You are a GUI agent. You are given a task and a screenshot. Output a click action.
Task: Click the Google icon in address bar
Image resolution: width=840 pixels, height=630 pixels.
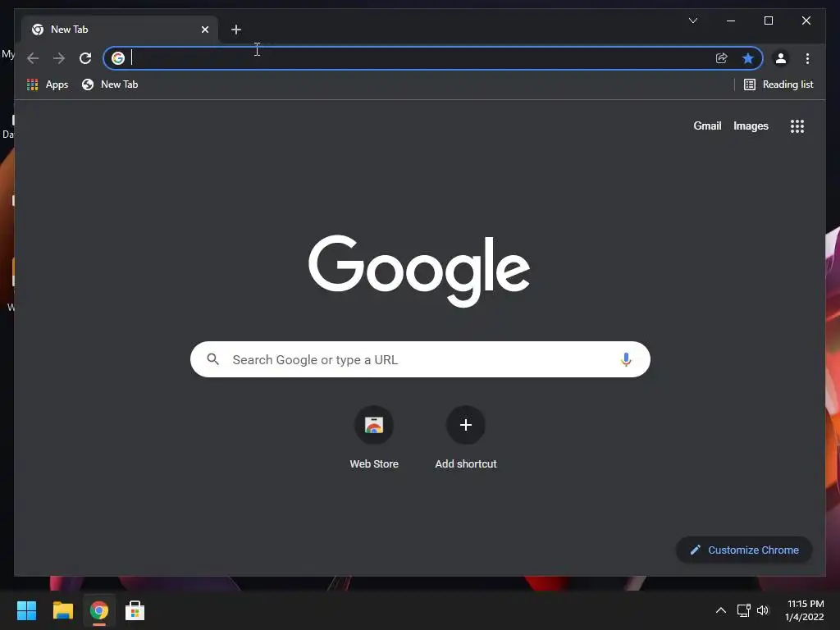(118, 58)
